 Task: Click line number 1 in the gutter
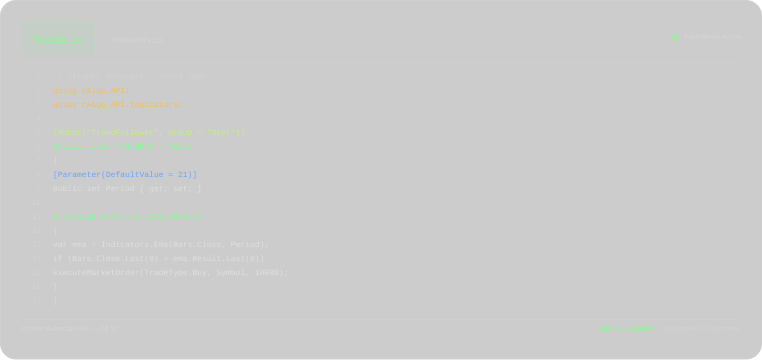(38, 77)
